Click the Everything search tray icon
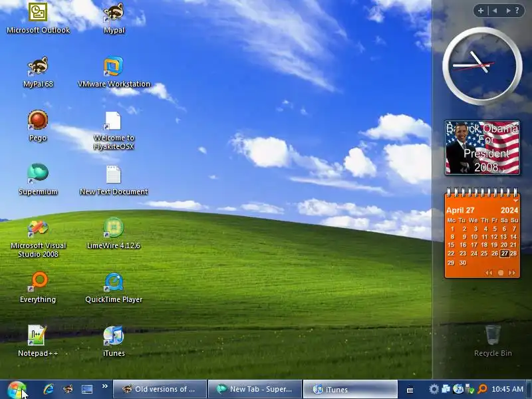 click(482, 389)
